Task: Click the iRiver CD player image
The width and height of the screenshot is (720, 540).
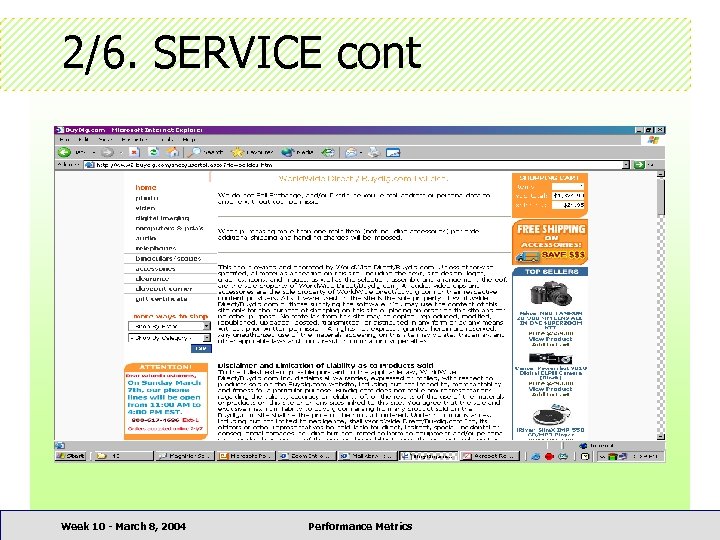Action: click(551, 415)
